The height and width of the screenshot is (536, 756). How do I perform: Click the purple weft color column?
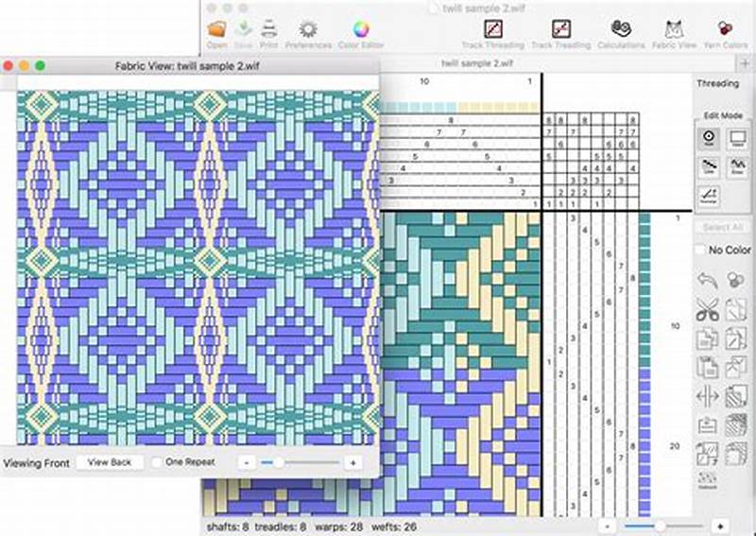coord(644,443)
